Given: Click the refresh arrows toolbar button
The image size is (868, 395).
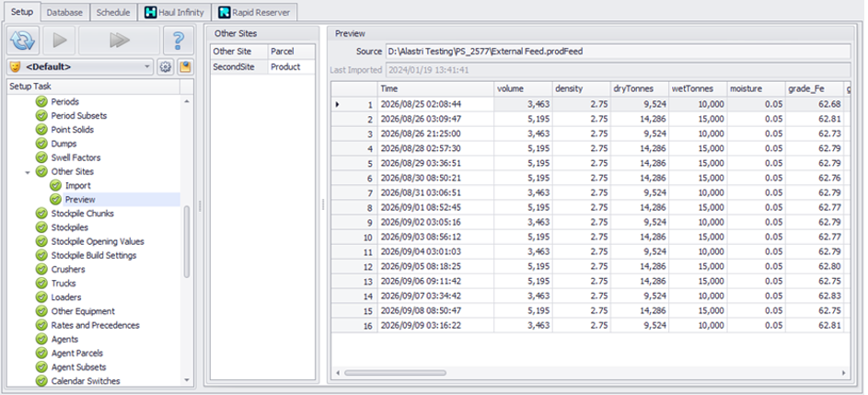Looking at the screenshot, I should (x=23, y=40).
